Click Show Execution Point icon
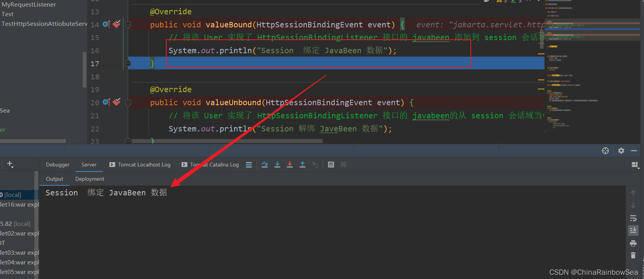 (249, 165)
